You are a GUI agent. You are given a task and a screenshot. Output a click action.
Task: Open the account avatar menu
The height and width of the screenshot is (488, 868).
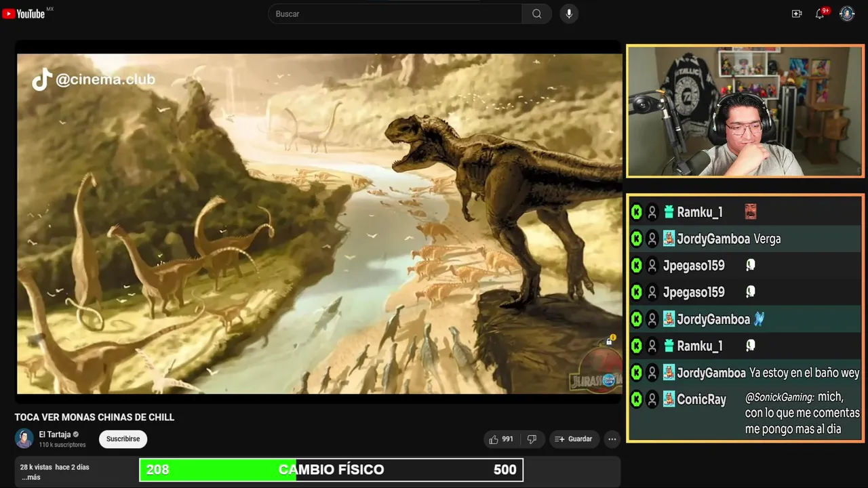[x=847, y=14]
